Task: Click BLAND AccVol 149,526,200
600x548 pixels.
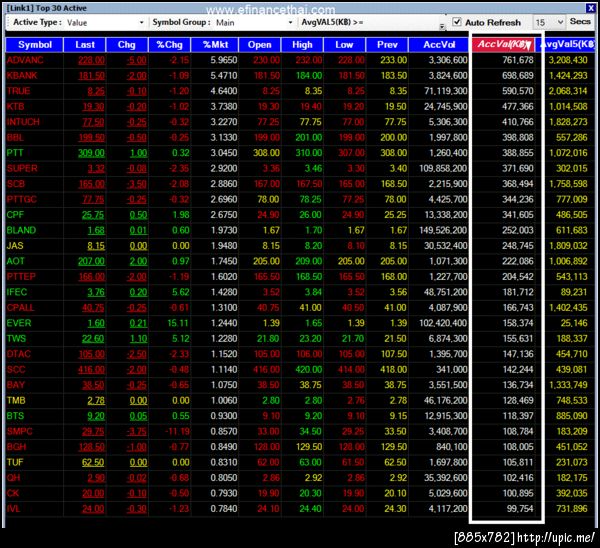Action: click(443, 230)
